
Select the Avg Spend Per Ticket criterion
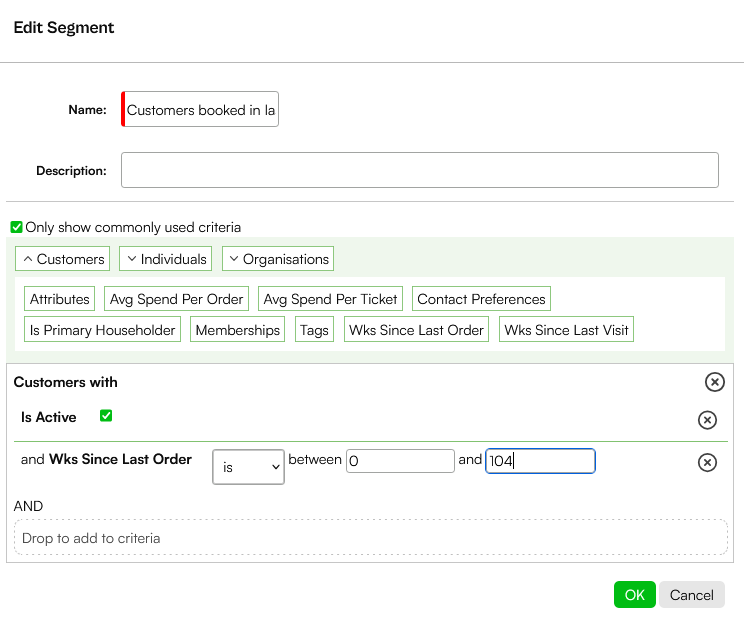tap(330, 299)
